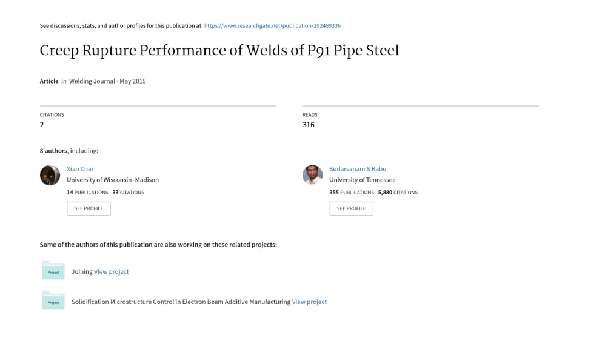Open View project link for Joining
This screenshot has width=605, height=364.
(x=112, y=271)
